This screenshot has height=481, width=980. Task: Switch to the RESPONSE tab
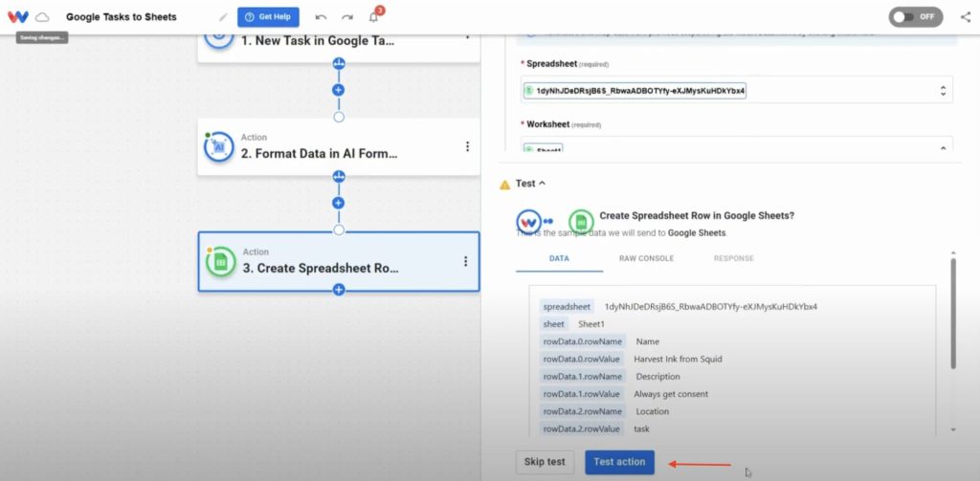pyautogui.click(x=734, y=258)
